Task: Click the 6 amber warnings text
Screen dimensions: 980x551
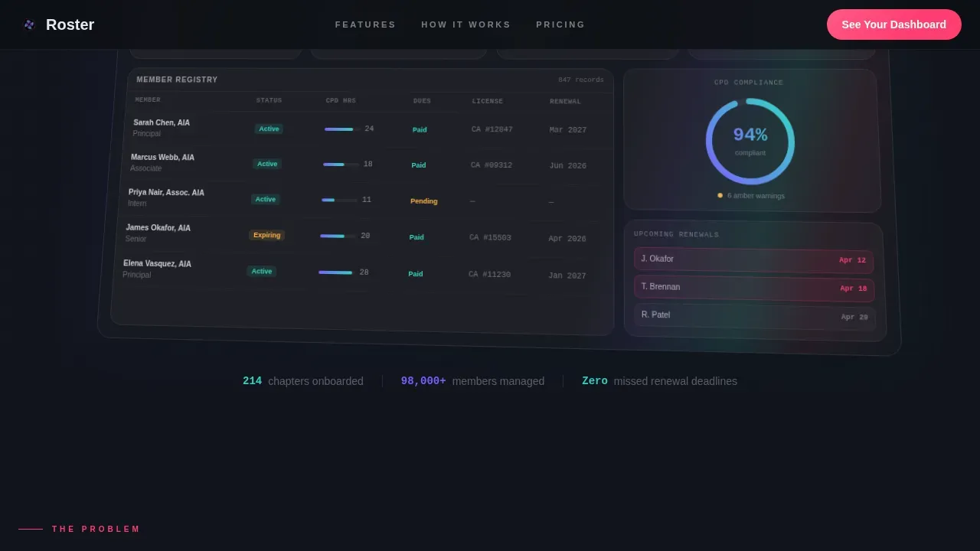Action: click(x=756, y=196)
